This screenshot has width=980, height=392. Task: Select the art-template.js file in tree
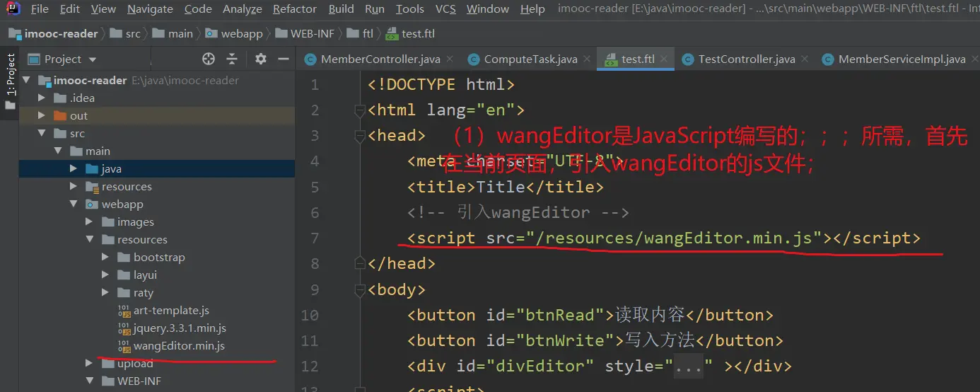[171, 311]
